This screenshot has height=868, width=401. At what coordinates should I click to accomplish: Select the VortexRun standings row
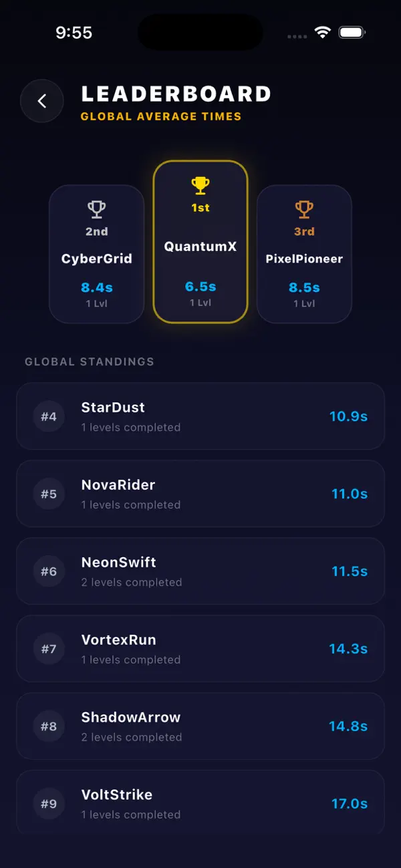[200, 649]
